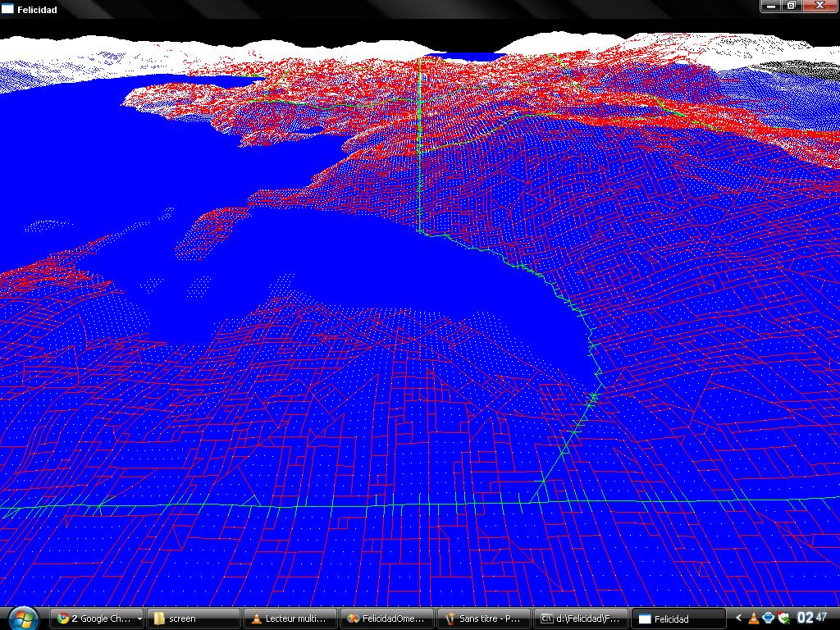Image resolution: width=840 pixels, height=630 pixels.
Task: Switch to 'Sans titre' Paint window
Action: coord(484,619)
